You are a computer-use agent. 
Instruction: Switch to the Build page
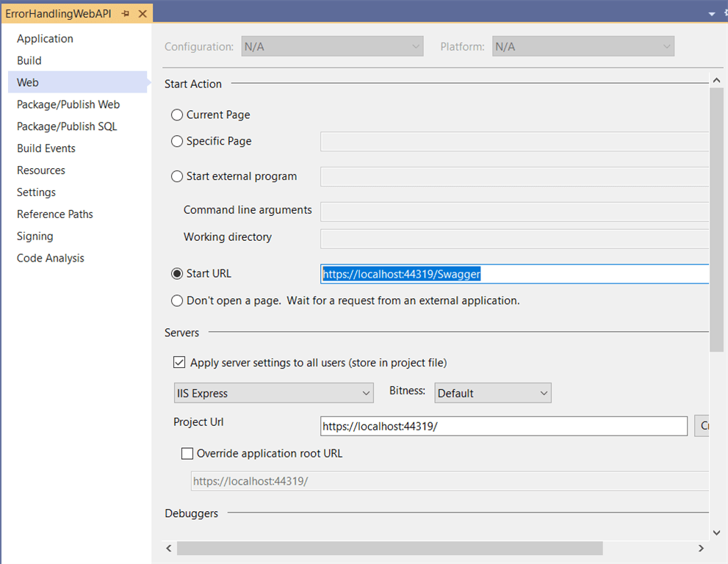[28, 60]
